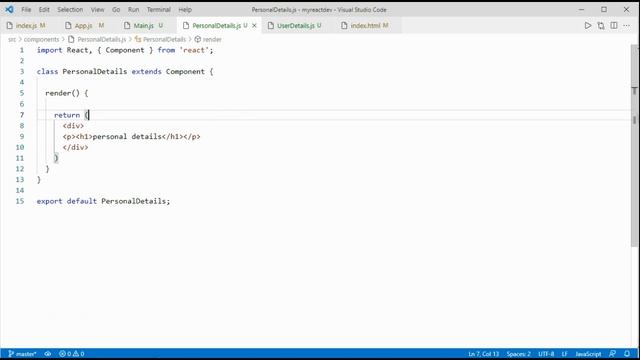This screenshot has width=640, height=360.
Task: Change end of line sequence LF
Action: 564,354
